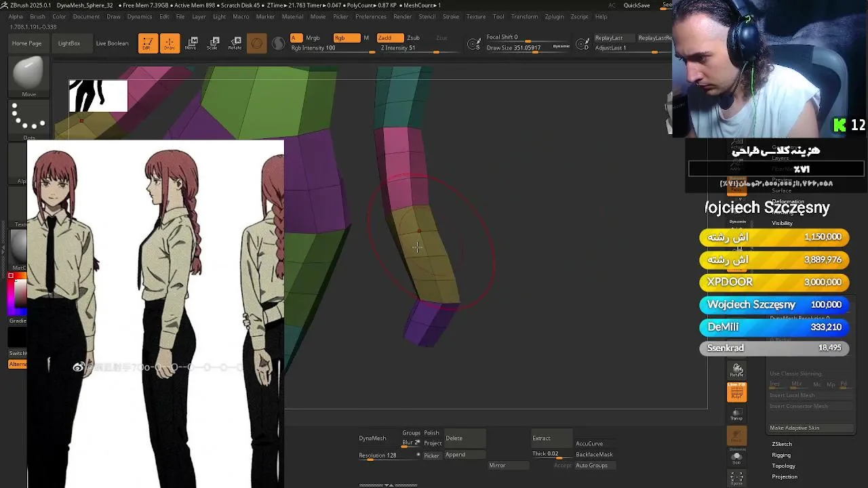The height and width of the screenshot is (488, 868).
Task: Toggle the A color channel button
Action: click(296, 38)
